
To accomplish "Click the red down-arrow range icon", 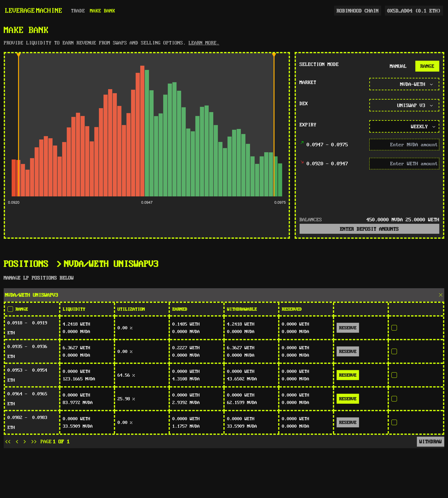I will click(302, 162).
